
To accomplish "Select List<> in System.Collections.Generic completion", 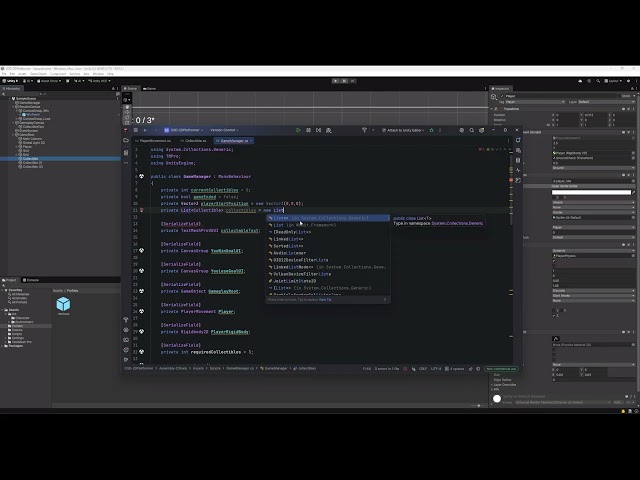I will pos(328,218).
